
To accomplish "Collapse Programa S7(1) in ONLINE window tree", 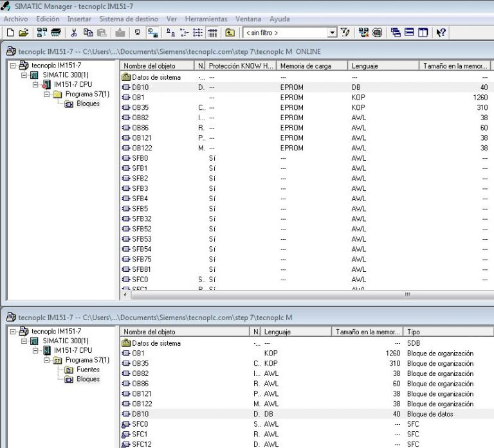I will 46,94.
